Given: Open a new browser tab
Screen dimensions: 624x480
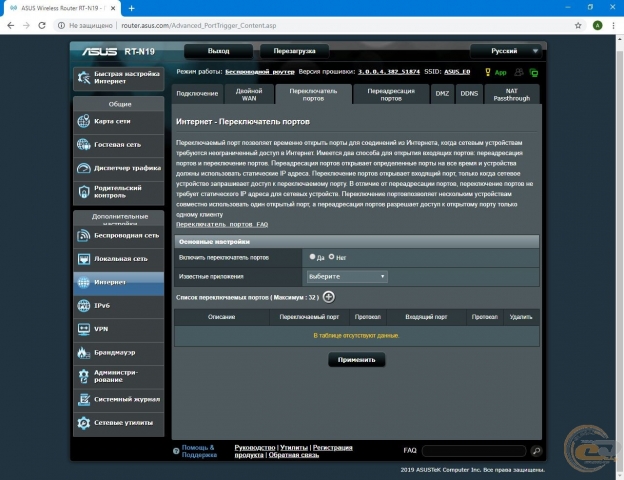Looking at the screenshot, I should (131, 8).
